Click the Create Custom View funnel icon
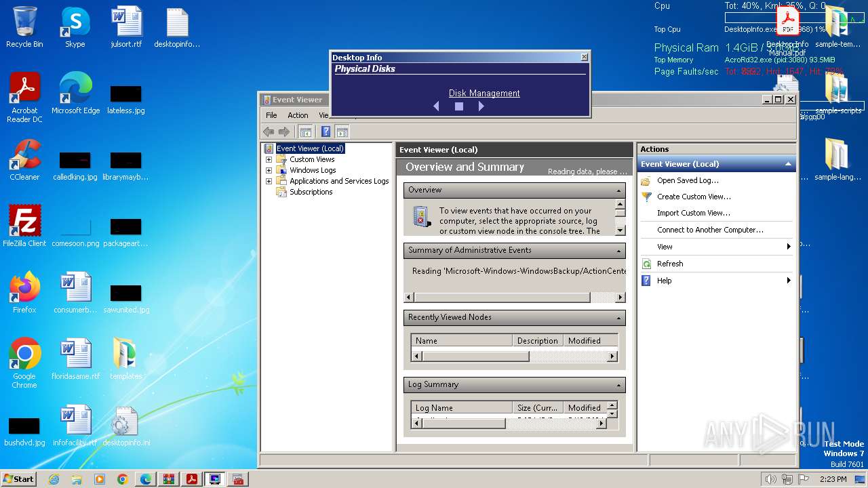The image size is (868, 488). pyautogui.click(x=646, y=197)
